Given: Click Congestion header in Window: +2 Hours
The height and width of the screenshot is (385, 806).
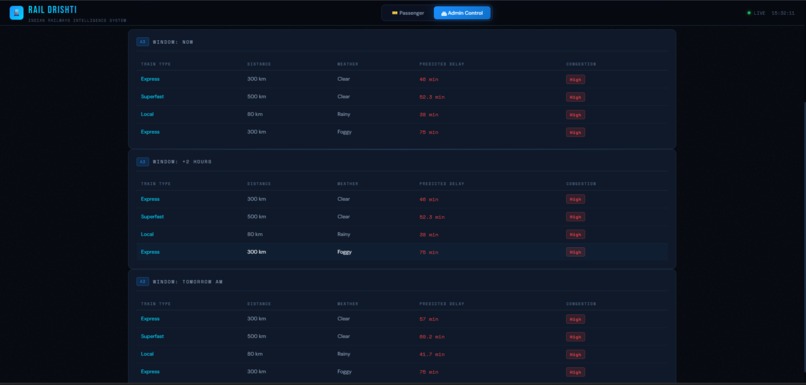Looking at the screenshot, I should (581, 184).
